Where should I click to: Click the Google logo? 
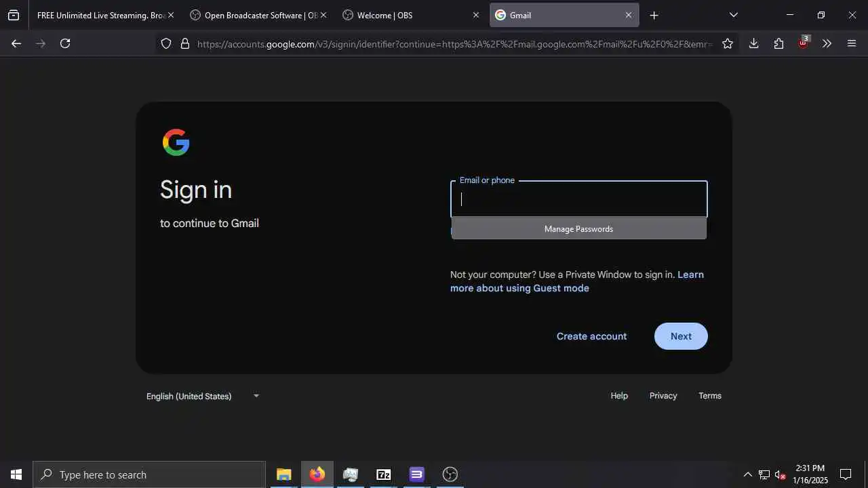coord(176,142)
